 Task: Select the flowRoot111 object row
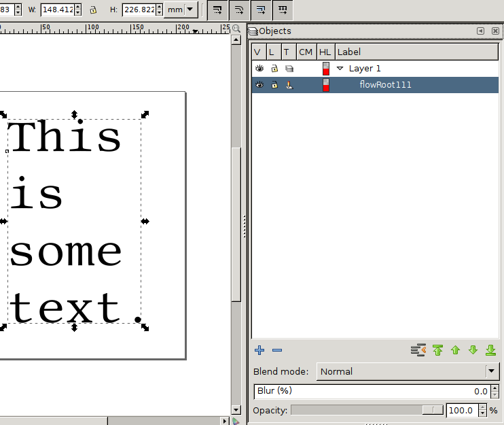point(385,85)
